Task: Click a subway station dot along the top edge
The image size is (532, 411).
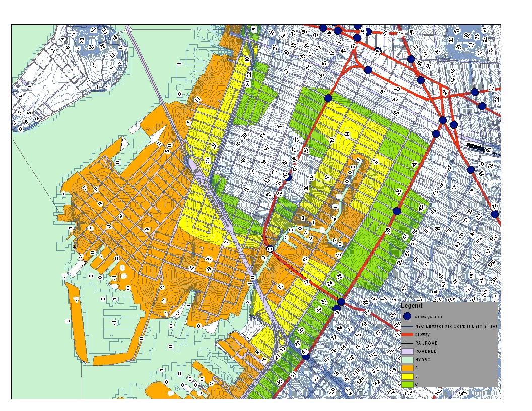Action: point(323,28)
